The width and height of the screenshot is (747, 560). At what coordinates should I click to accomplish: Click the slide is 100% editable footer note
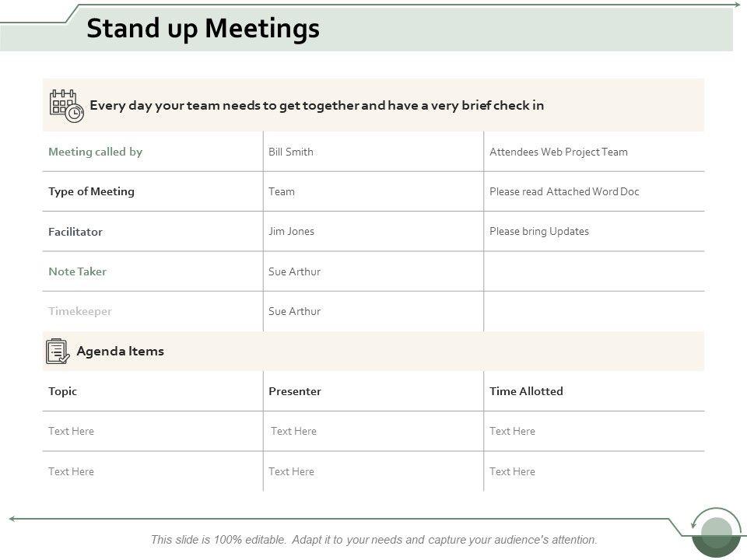click(373, 539)
